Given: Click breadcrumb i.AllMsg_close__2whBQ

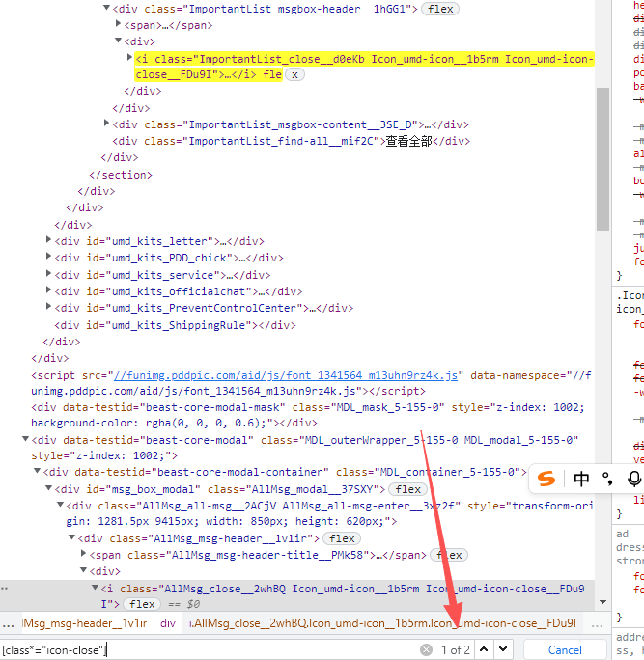Looking at the screenshot, I should [382, 623].
